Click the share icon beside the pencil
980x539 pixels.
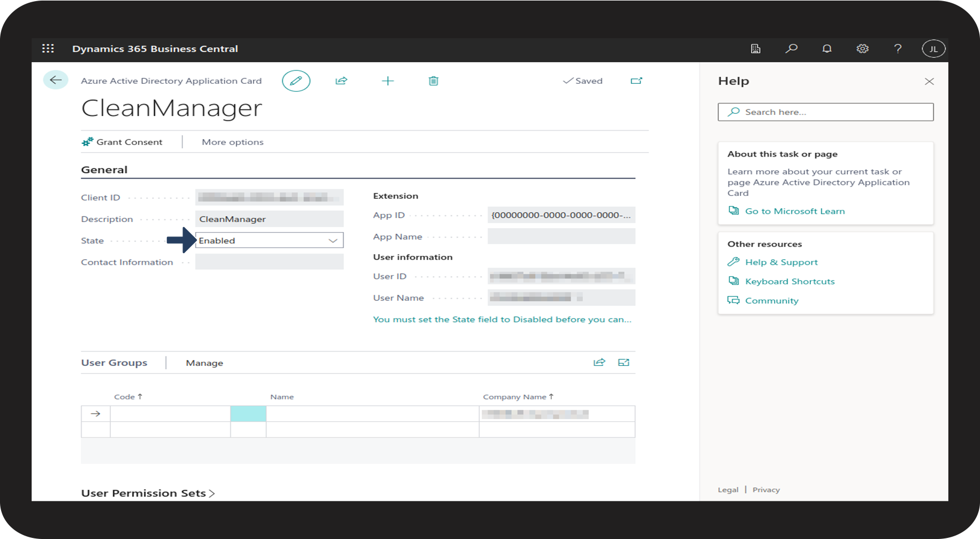coord(341,81)
